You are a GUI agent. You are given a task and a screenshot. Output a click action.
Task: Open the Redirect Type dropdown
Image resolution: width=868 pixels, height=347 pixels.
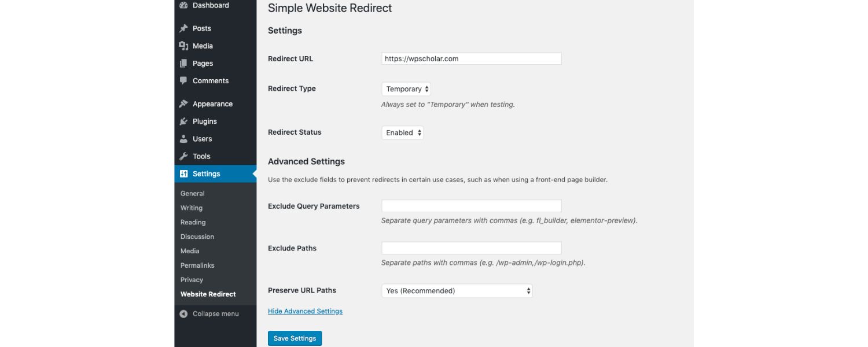point(406,89)
